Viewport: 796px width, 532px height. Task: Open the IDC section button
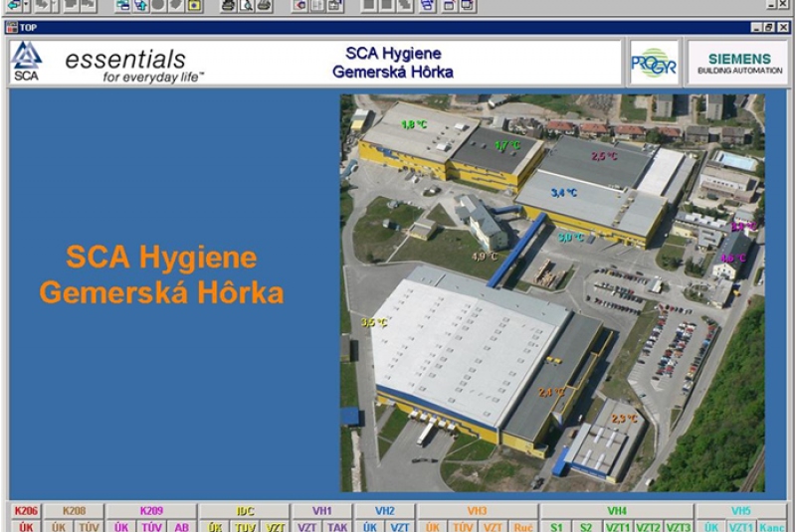coord(245,511)
